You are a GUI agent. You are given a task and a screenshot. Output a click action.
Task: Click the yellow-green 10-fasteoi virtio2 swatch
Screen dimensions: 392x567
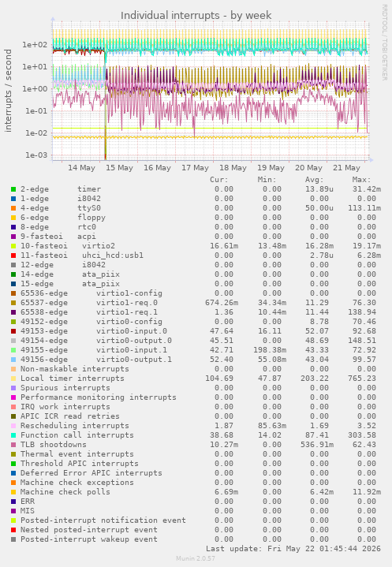[x=13, y=246]
